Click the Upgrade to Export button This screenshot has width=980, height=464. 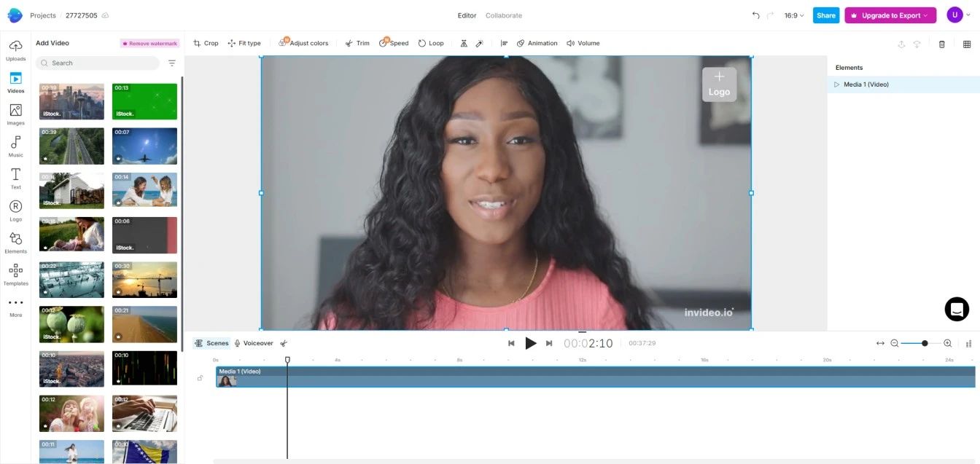(x=890, y=15)
